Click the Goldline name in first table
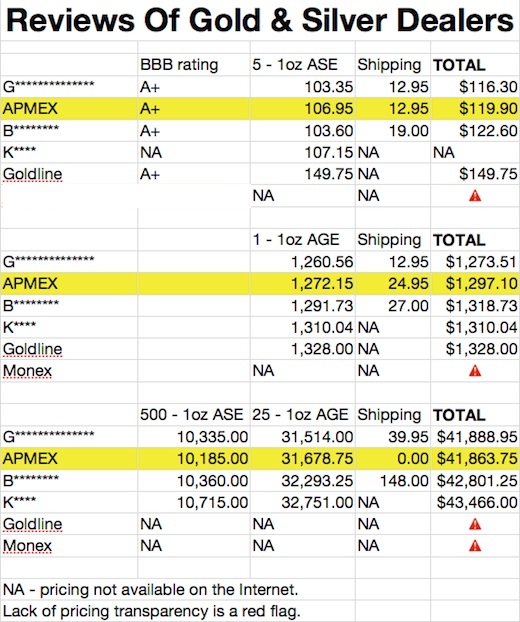The image size is (520, 622). point(33,174)
